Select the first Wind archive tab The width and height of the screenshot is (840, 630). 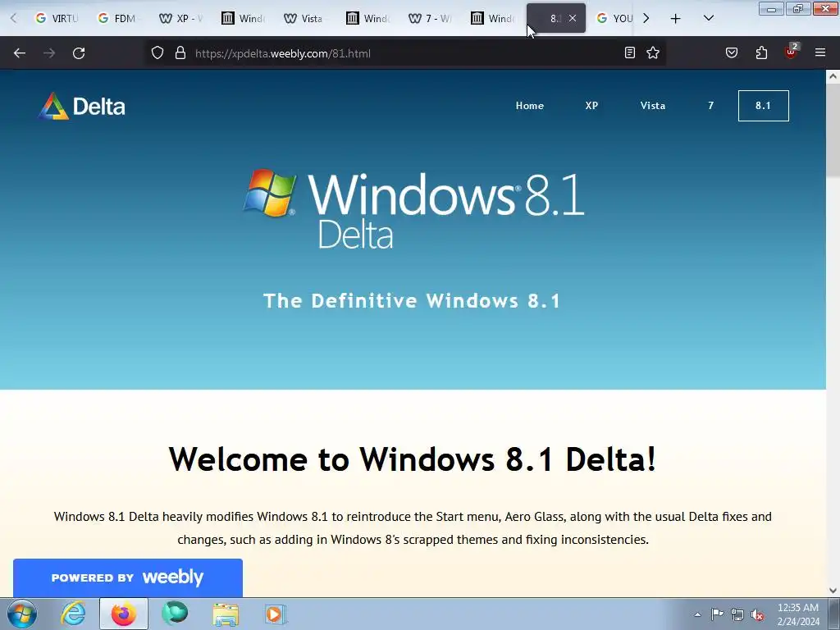tap(243, 18)
